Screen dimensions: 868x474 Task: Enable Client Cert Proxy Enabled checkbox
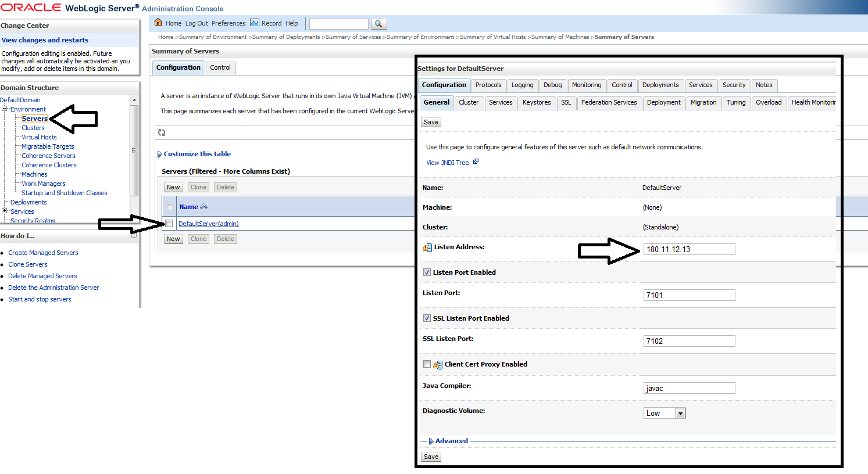[x=427, y=364]
